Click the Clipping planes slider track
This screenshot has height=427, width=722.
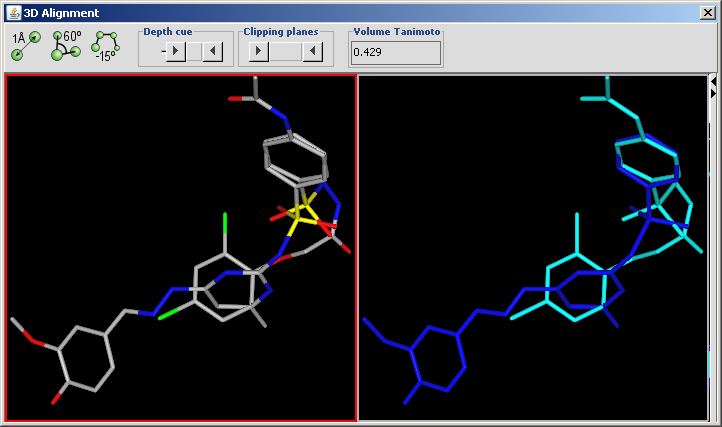285,51
